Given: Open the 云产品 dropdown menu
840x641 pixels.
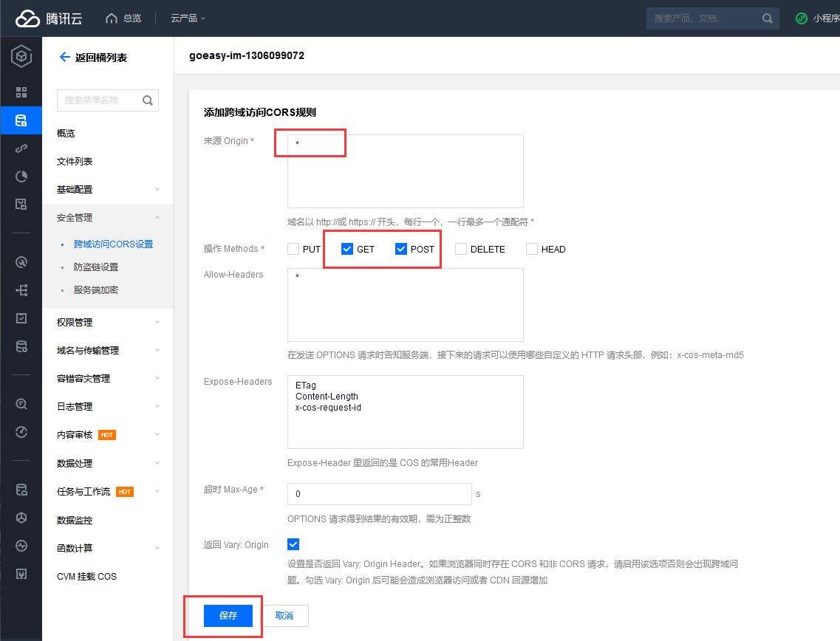Looking at the screenshot, I should tap(188, 18).
